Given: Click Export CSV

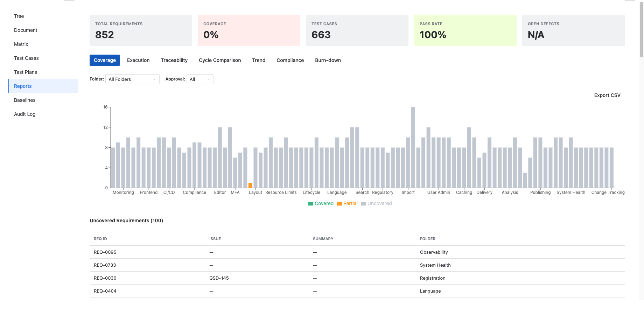Looking at the screenshot, I should [607, 95].
